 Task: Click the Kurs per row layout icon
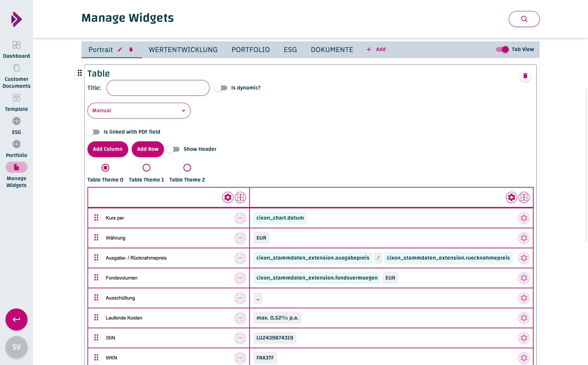(x=240, y=218)
